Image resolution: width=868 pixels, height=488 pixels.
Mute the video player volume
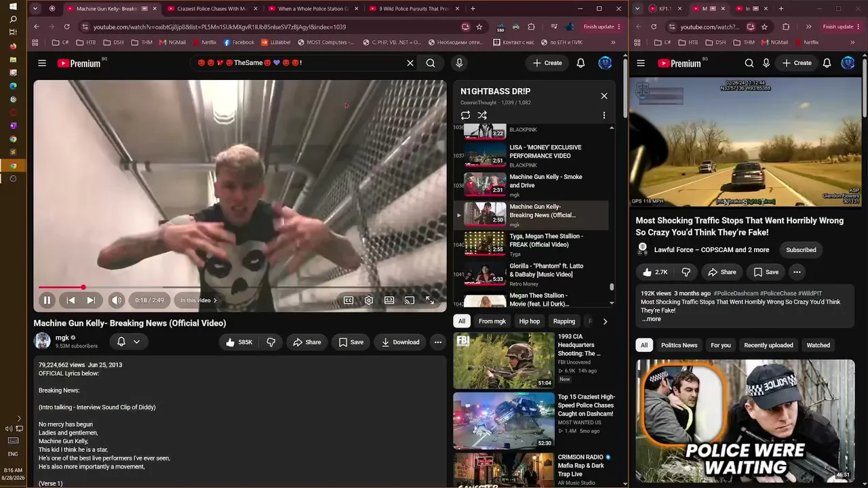(x=117, y=300)
